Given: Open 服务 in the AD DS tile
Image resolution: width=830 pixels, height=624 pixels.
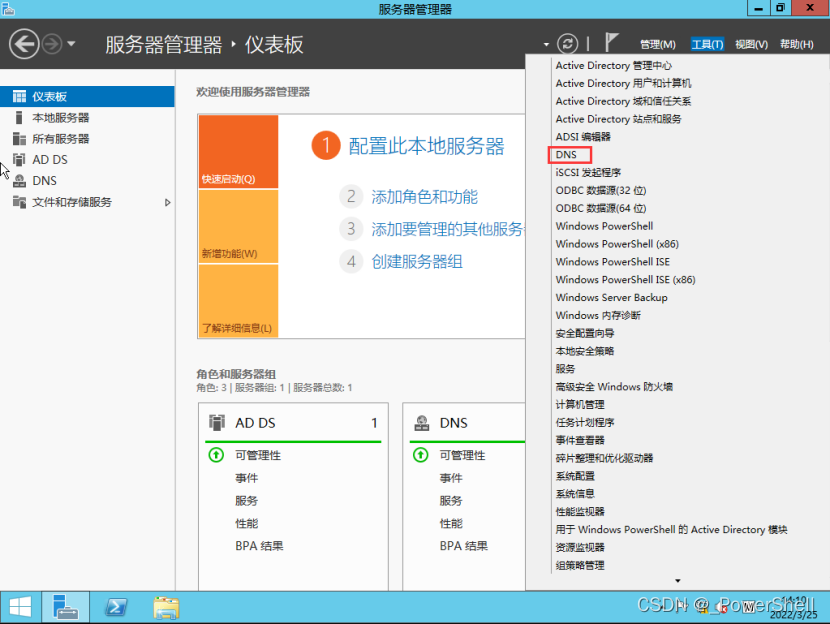Looking at the screenshot, I should (x=246, y=501).
